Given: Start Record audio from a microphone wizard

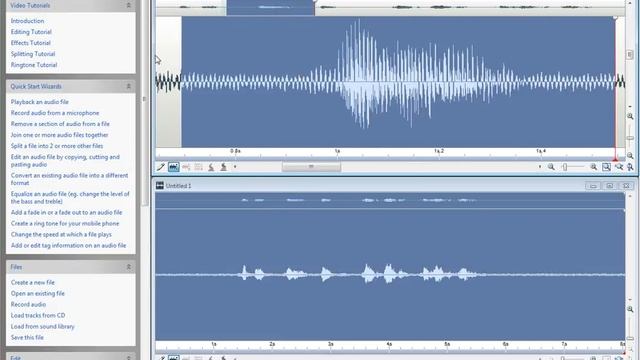Looking at the screenshot, I should 55,113.
